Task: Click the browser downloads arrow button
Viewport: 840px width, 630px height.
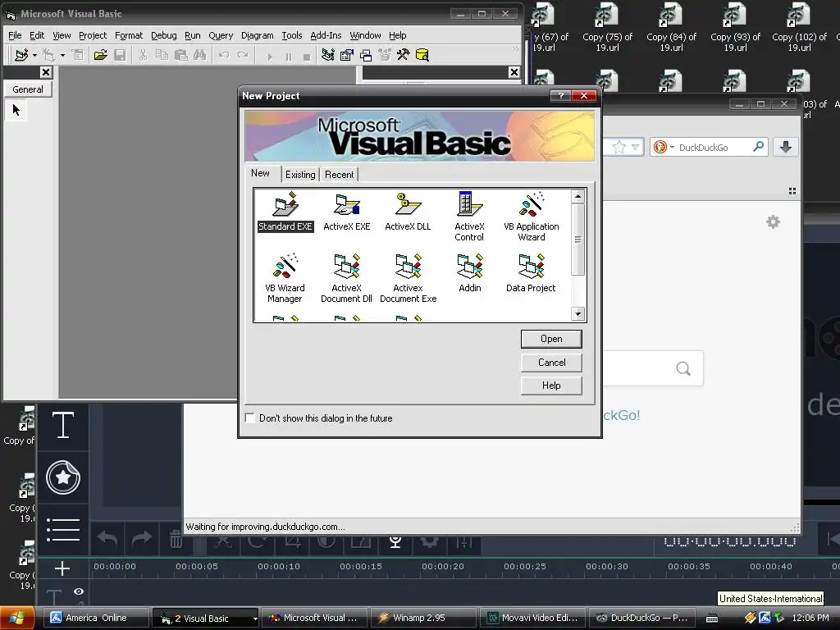Action: [x=785, y=147]
